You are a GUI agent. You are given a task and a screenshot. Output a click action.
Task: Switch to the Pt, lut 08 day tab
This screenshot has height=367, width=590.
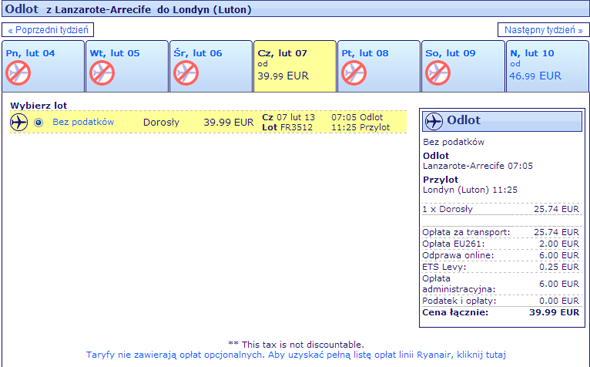[x=379, y=66]
